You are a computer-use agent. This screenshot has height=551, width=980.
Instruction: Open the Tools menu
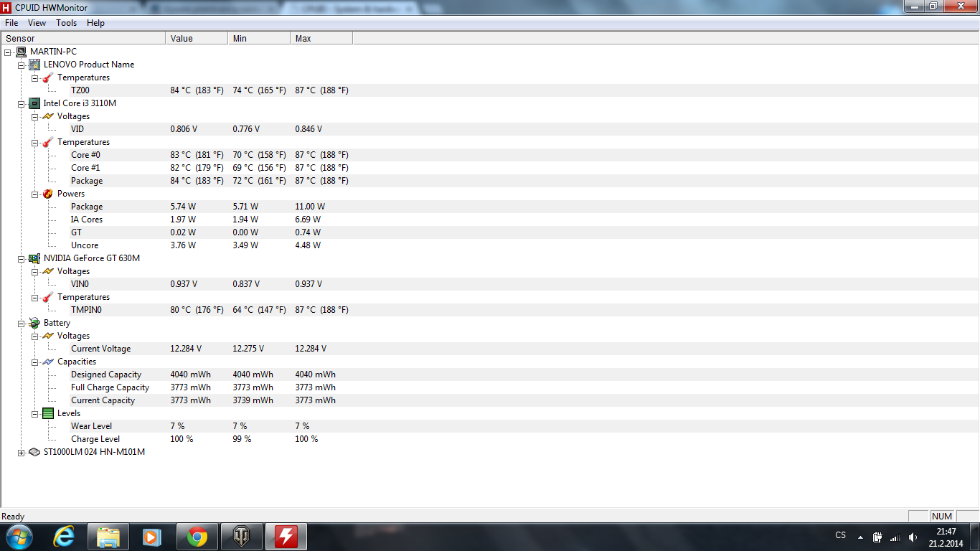point(67,23)
